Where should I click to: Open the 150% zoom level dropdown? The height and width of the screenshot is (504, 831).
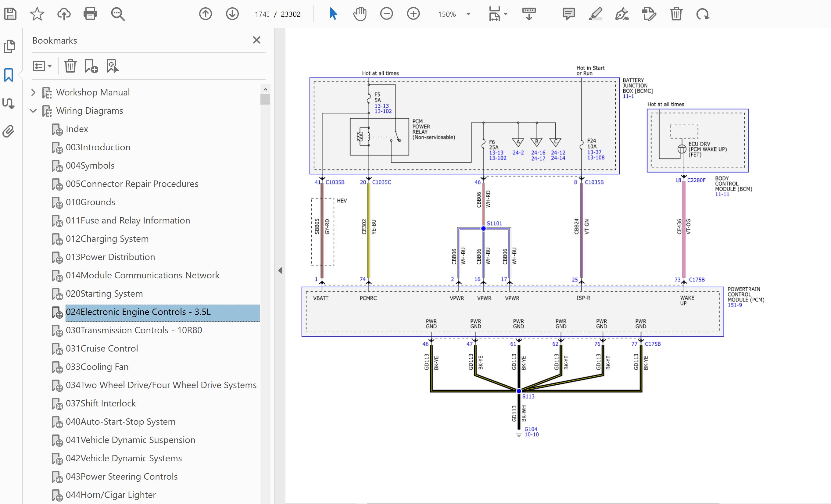(468, 14)
